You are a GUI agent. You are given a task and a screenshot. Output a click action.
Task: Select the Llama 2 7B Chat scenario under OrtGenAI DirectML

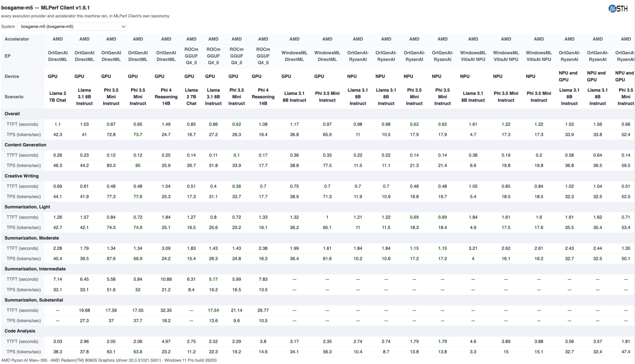coord(58,97)
